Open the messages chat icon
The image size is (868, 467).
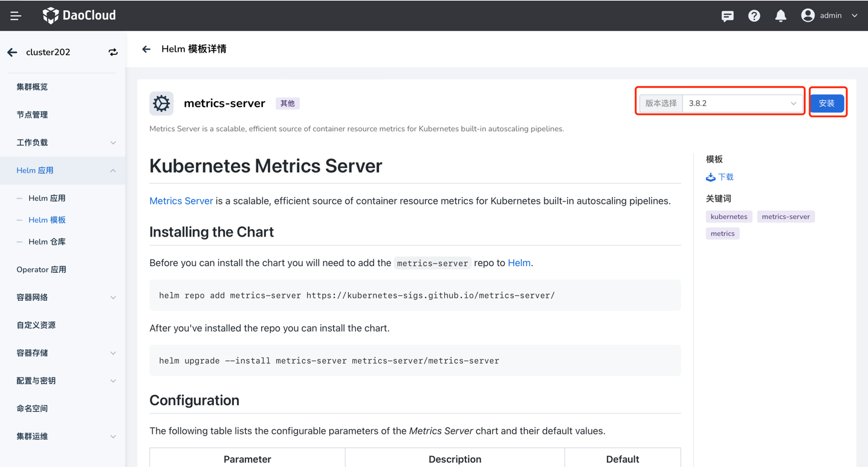point(727,16)
